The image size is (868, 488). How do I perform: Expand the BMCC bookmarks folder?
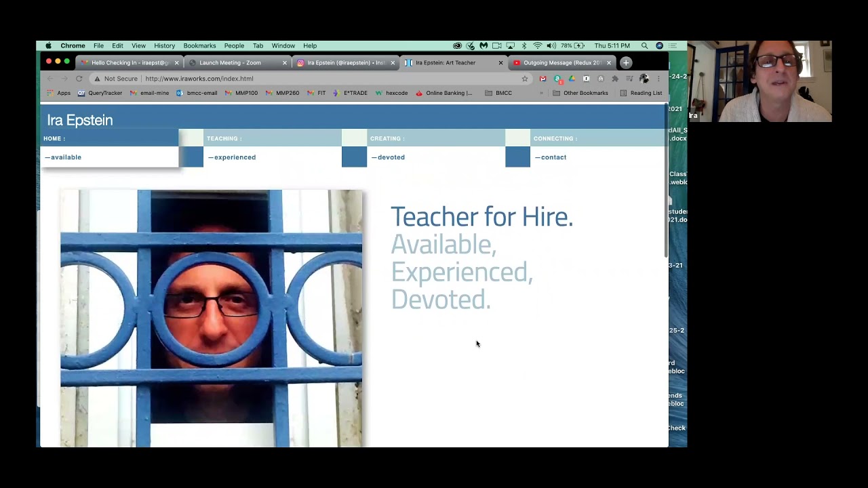pos(498,93)
